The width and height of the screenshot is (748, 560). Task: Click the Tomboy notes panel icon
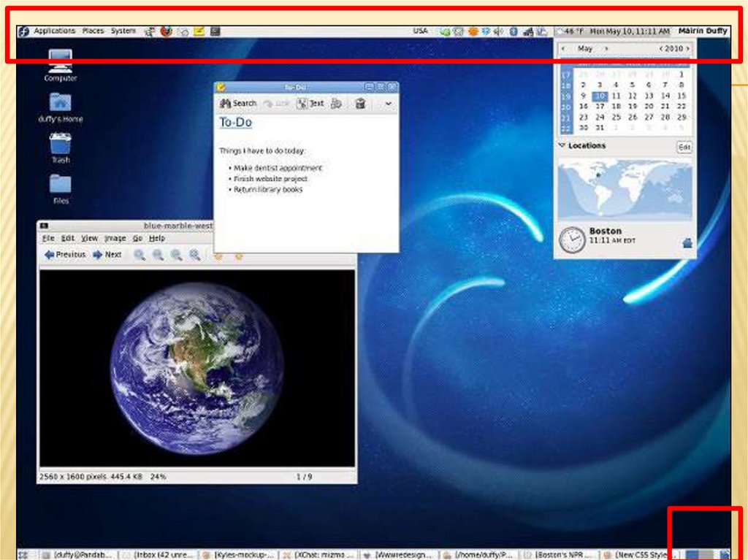[x=199, y=31]
